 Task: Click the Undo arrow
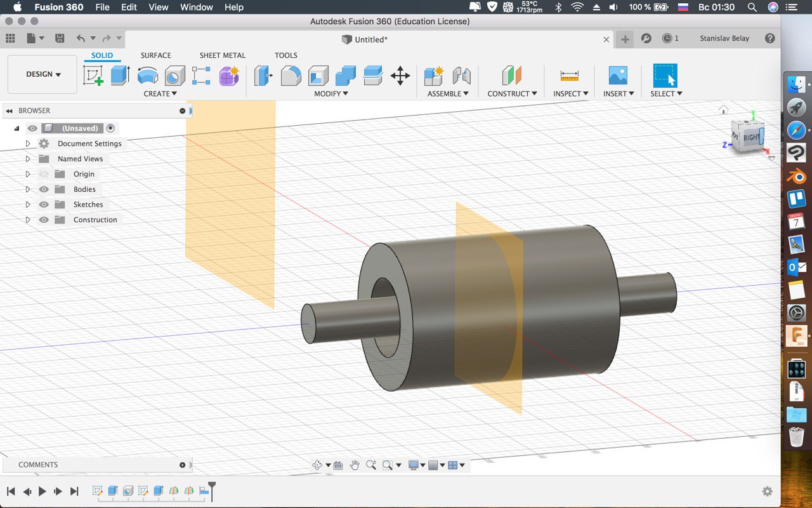click(81, 39)
